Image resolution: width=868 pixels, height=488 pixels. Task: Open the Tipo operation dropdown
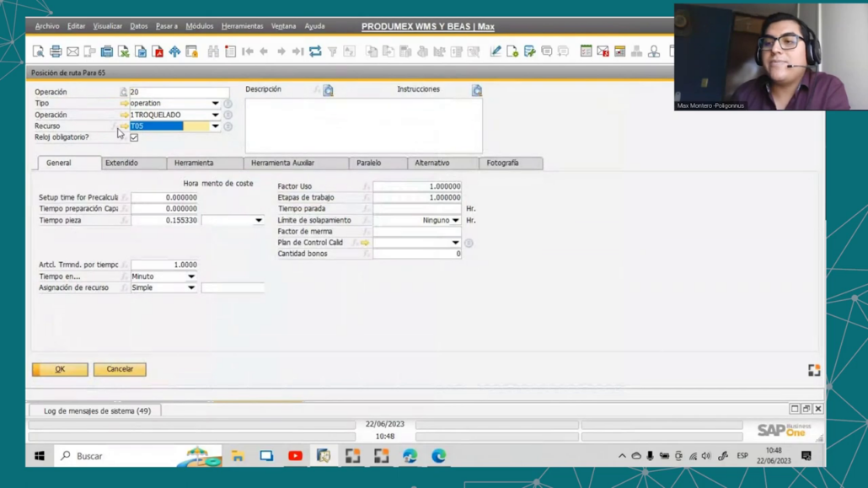[214, 103]
